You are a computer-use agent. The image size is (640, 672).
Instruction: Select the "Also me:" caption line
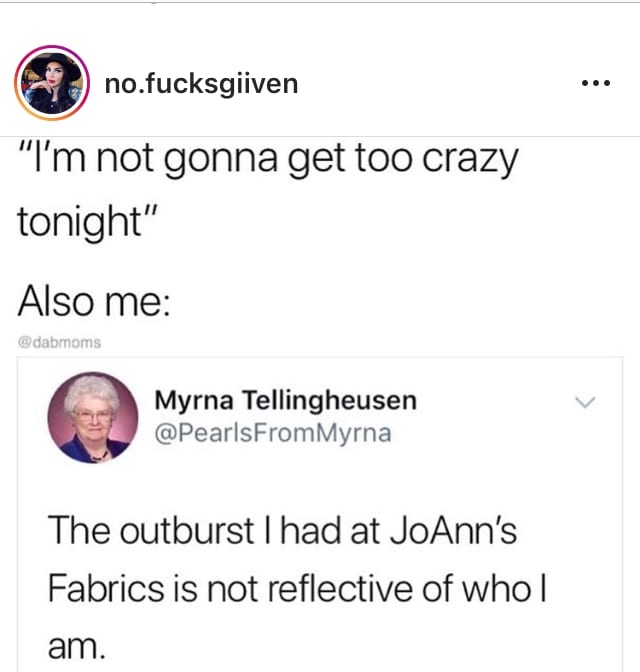94,301
